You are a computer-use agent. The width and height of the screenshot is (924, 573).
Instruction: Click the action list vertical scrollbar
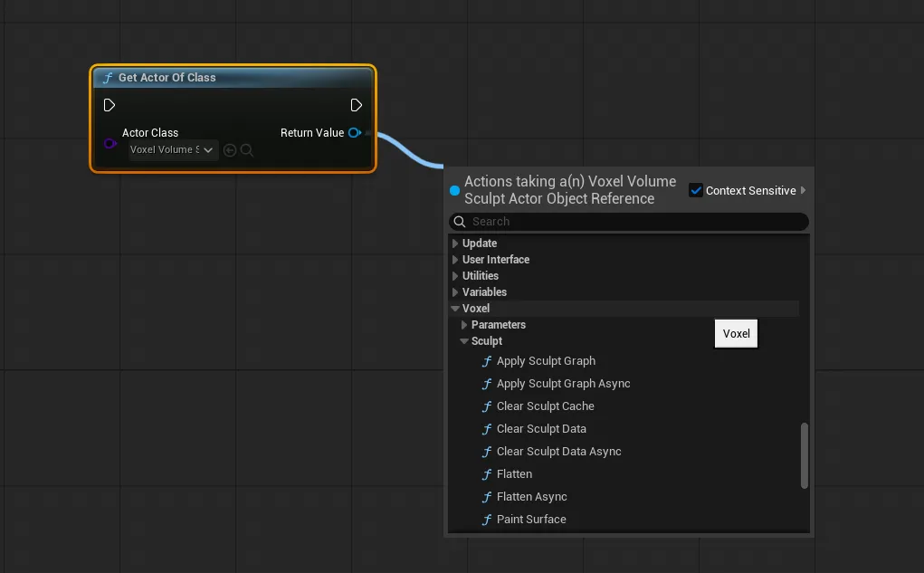click(x=804, y=455)
